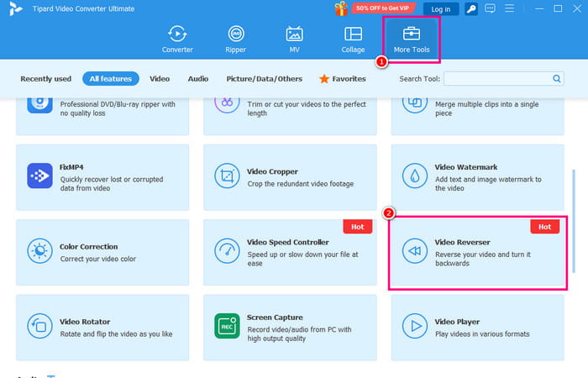Click the Video Rotator title

click(x=85, y=322)
